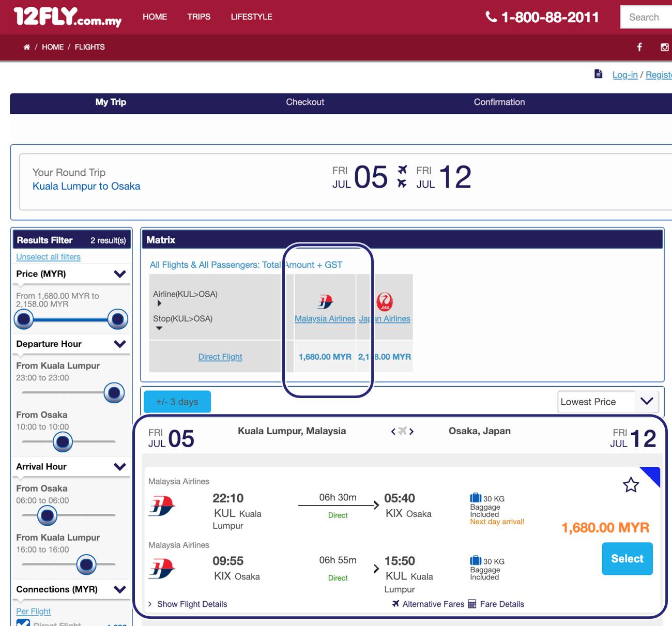Collapse the Price (MYR) filter
The image size is (672, 626).
(120, 274)
